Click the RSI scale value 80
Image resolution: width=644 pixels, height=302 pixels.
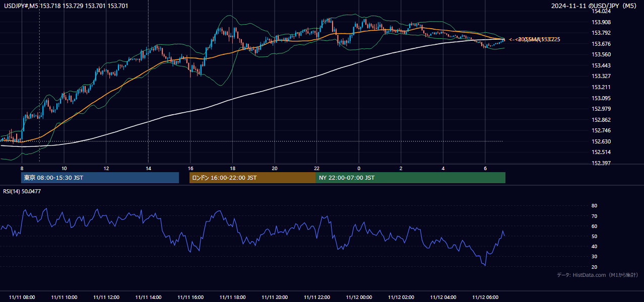point(594,206)
